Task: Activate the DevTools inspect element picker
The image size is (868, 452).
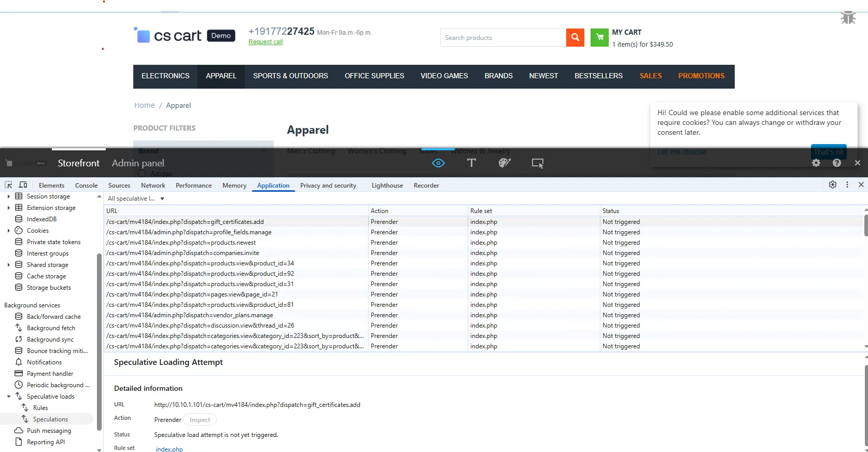Action: click(x=8, y=185)
